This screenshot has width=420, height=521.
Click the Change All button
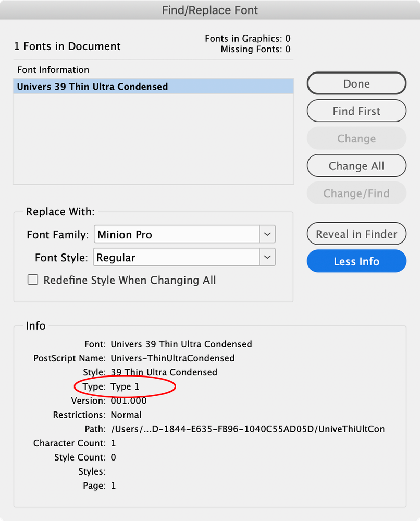[x=356, y=166]
